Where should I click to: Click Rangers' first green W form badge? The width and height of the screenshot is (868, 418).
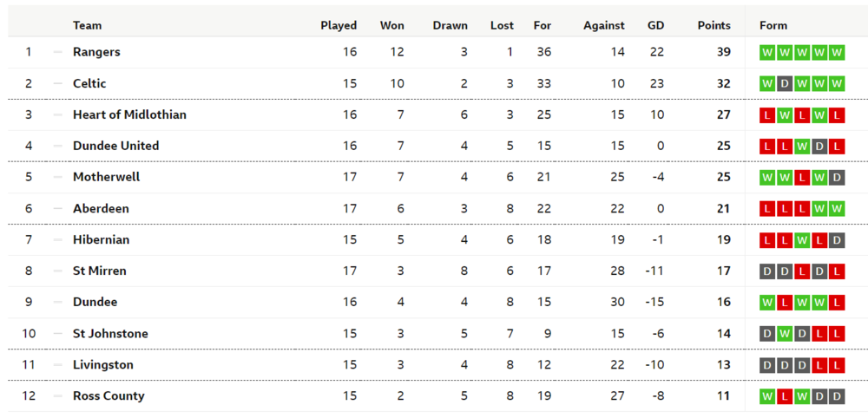767,53
